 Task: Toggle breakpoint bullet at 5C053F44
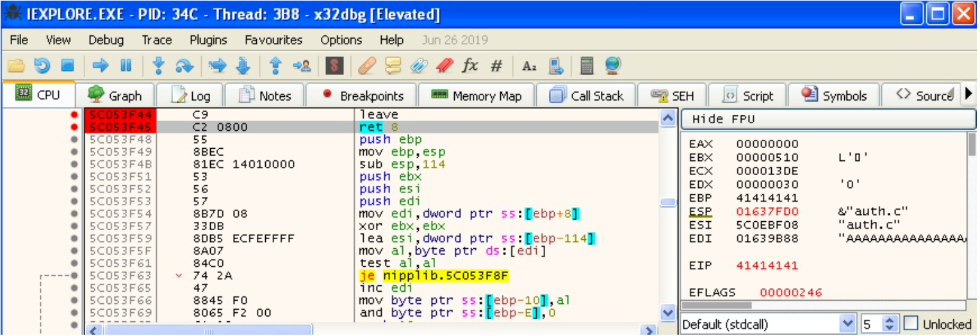point(74,115)
